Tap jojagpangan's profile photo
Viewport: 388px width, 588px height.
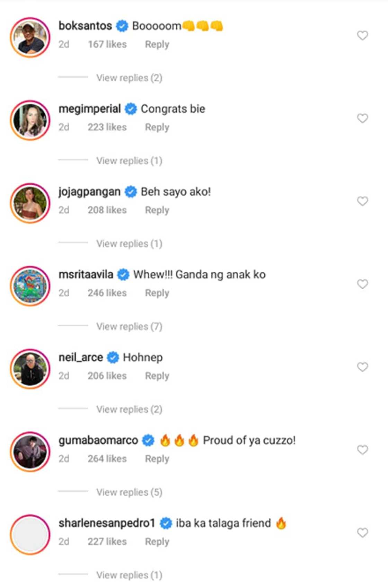tap(30, 203)
